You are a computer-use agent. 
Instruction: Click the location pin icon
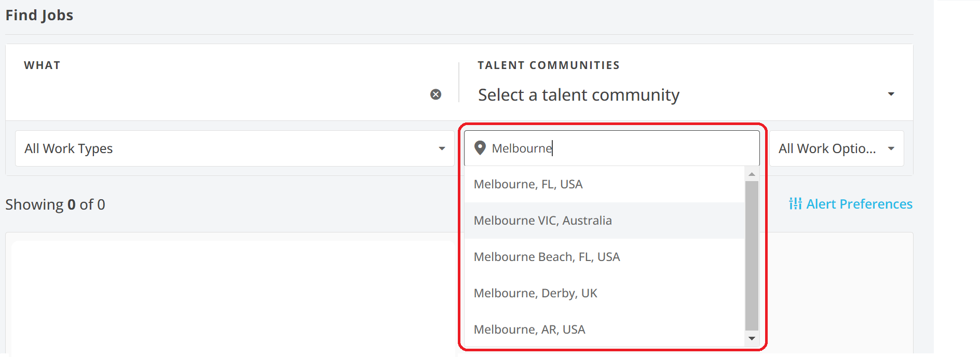coord(480,148)
